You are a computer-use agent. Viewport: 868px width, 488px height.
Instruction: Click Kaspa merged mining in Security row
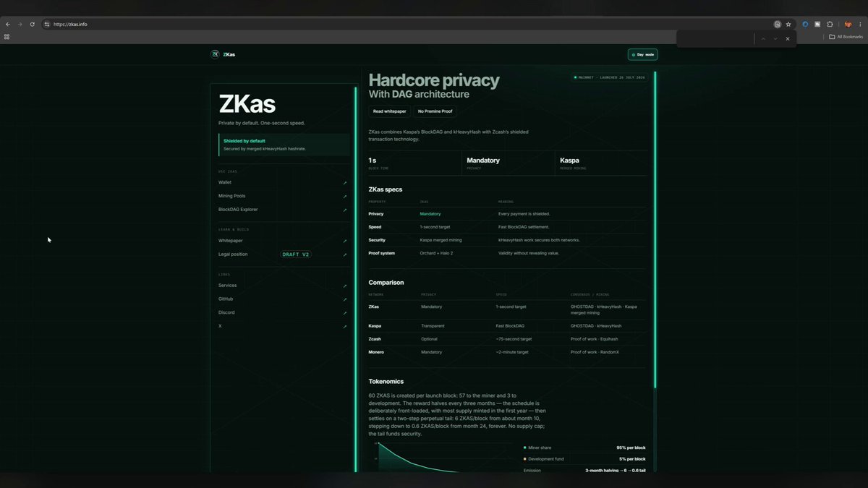pos(441,240)
